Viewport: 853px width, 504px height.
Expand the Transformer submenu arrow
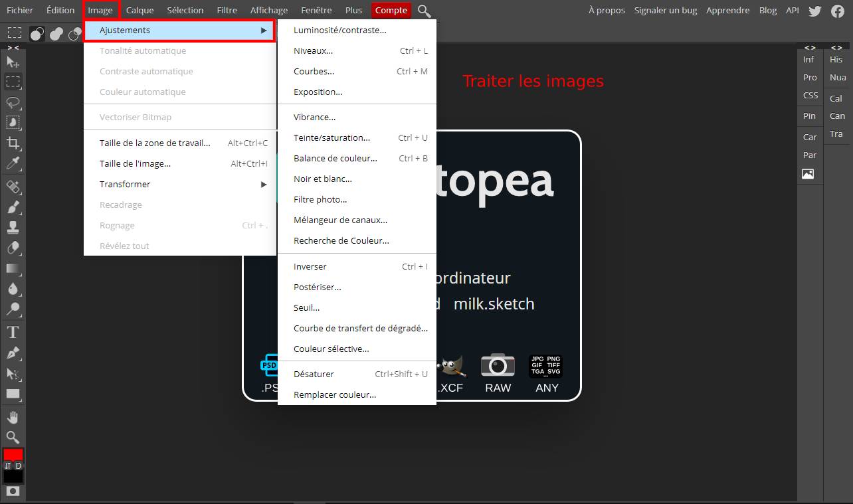click(x=264, y=185)
